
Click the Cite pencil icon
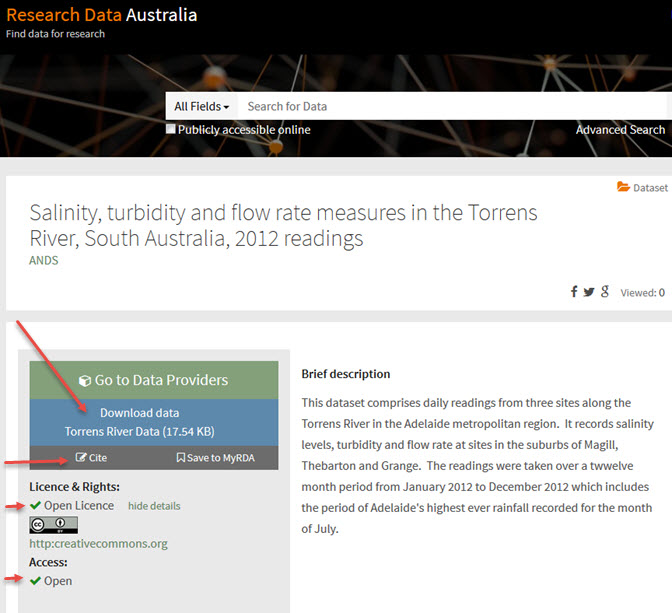coord(81,458)
